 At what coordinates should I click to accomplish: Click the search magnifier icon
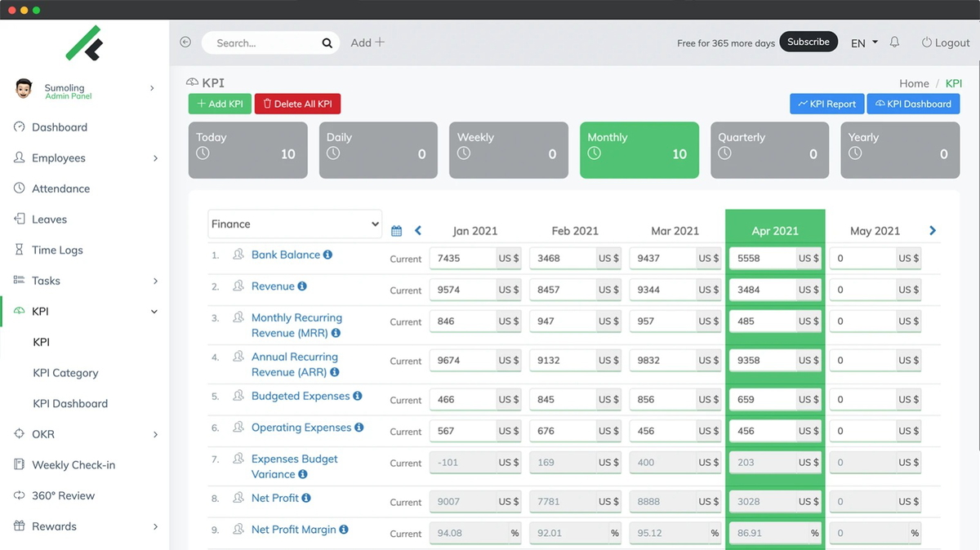tap(326, 42)
